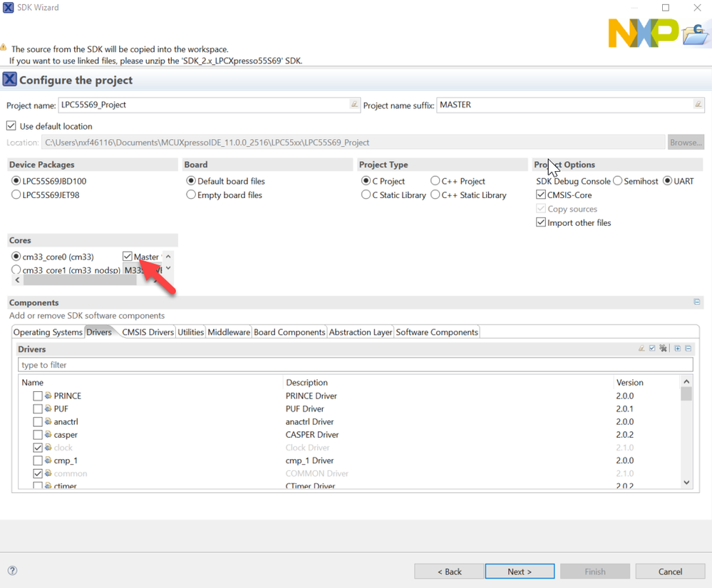Click the casper driver component icon
The width and height of the screenshot is (712, 588).
[48, 434]
